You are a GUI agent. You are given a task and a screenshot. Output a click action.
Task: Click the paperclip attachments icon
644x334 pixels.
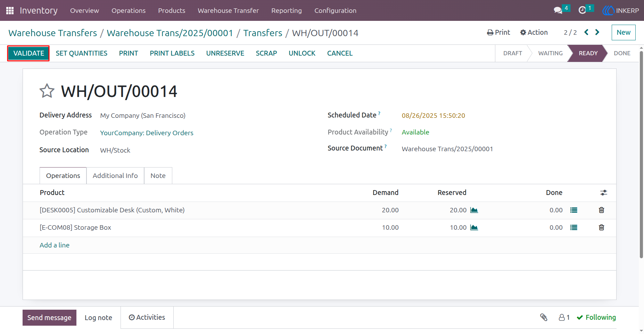click(544, 317)
